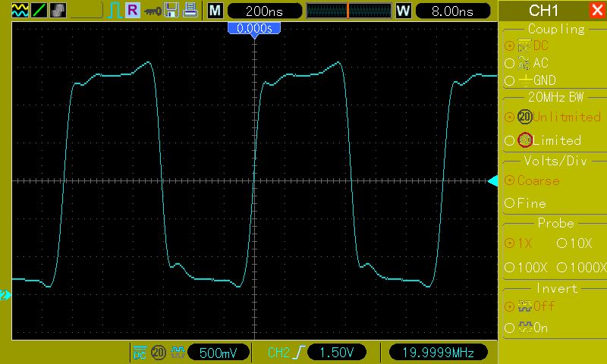Click the CH1 panel title
The width and height of the screenshot is (607, 364).
click(544, 11)
